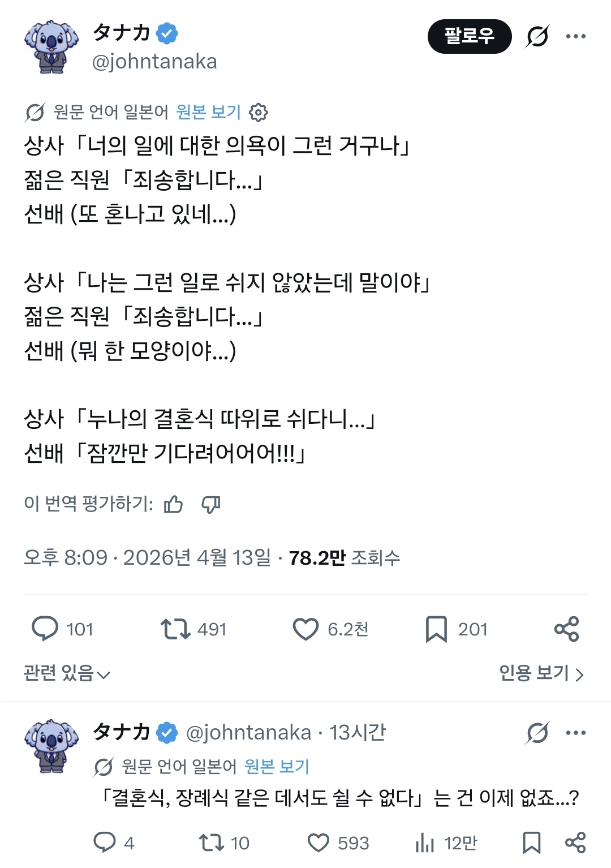
Task: Rate translation with thumbs up
Action: 173,504
